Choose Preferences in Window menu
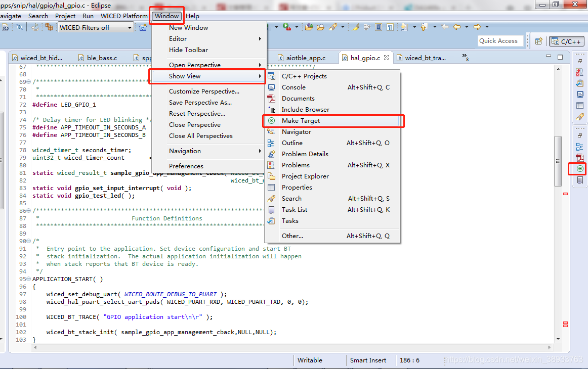Viewport: 588px width, 369px height. coord(209,166)
